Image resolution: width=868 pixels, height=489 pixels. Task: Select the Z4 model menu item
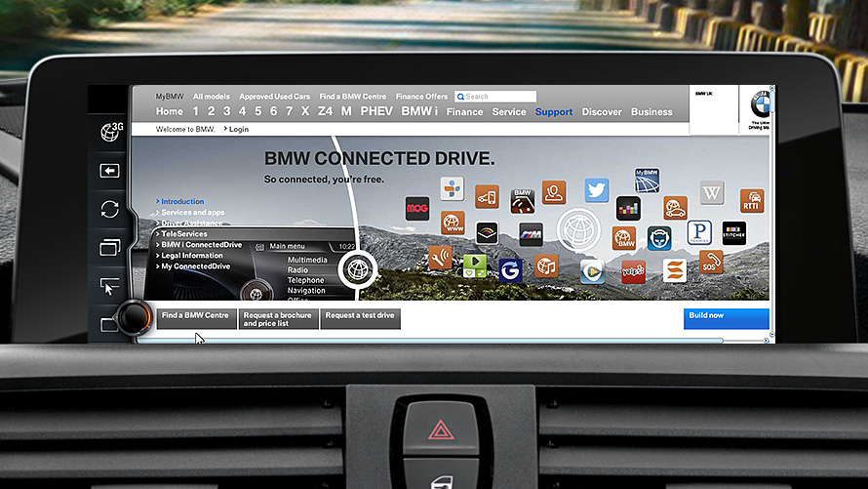point(325,111)
